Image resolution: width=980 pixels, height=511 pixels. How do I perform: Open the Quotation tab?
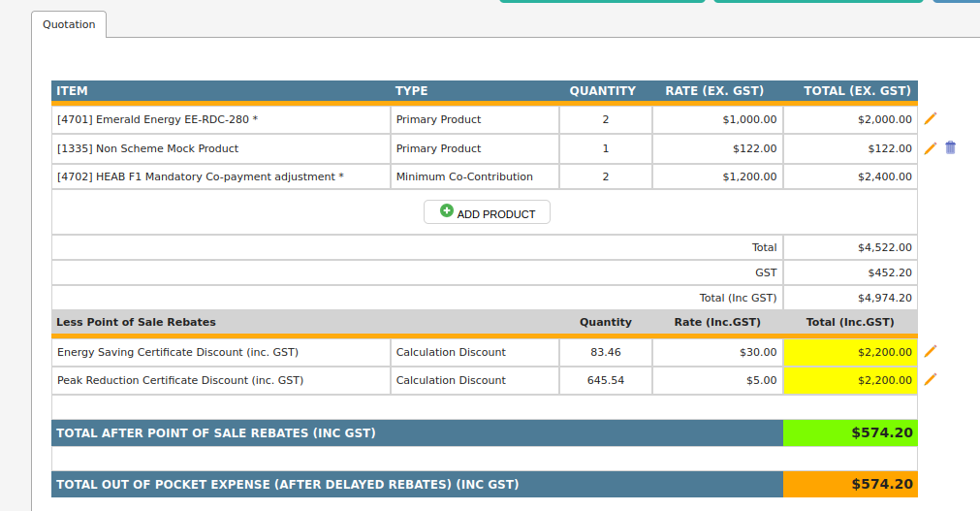coord(69,24)
